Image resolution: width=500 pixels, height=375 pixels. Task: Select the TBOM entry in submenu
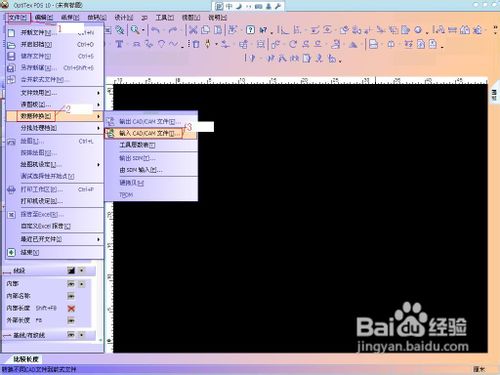pos(151,195)
